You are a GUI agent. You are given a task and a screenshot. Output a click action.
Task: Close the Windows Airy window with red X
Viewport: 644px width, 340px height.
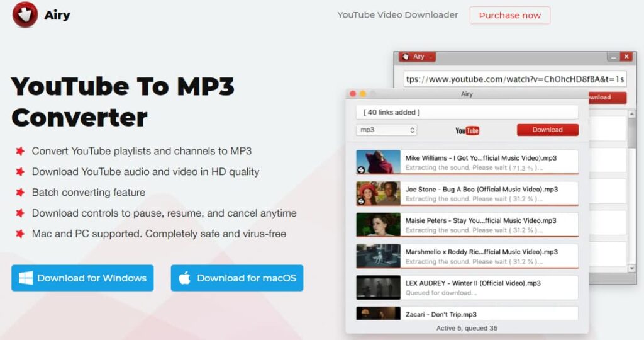coord(626,57)
